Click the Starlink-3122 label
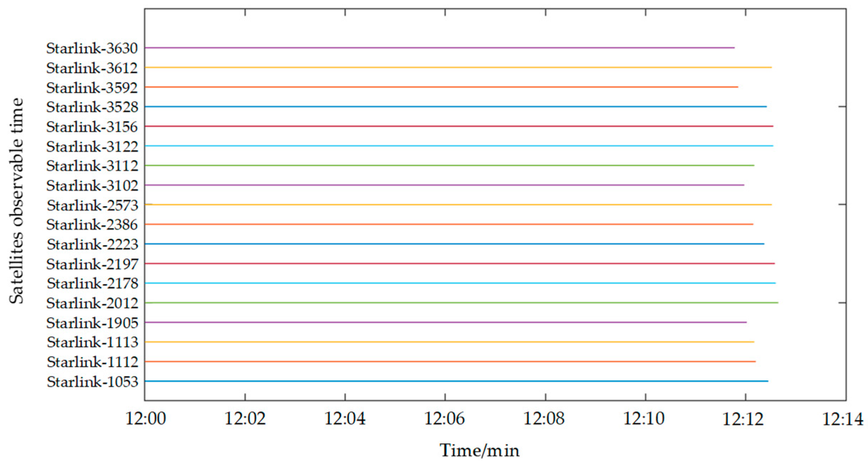 click(92, 146)
